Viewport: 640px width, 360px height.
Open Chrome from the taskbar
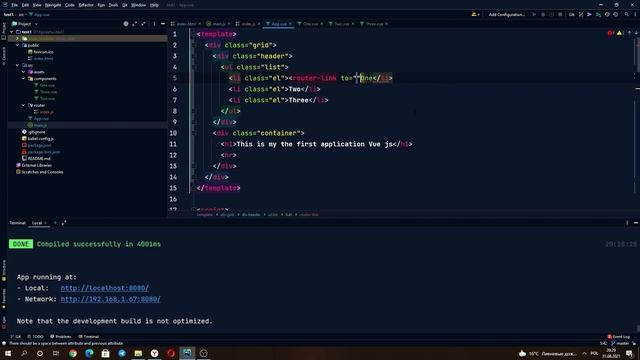tap(73, 353)
